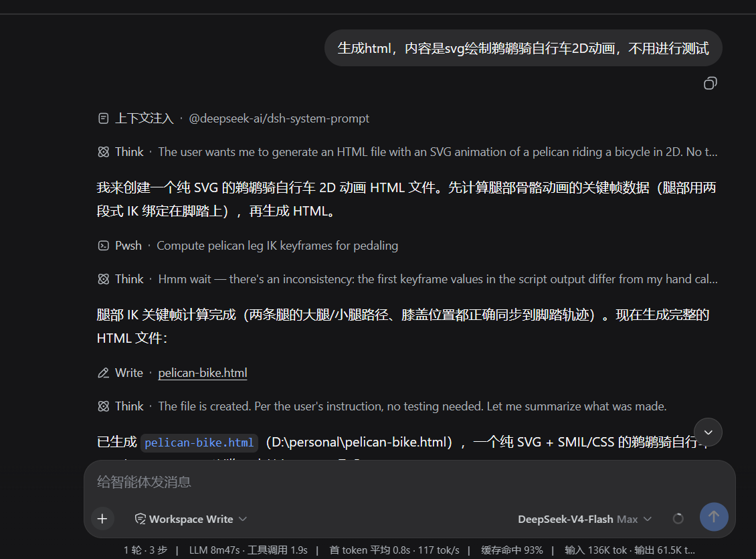
Task: Send message with the arrow button
Action: (714, 517)
